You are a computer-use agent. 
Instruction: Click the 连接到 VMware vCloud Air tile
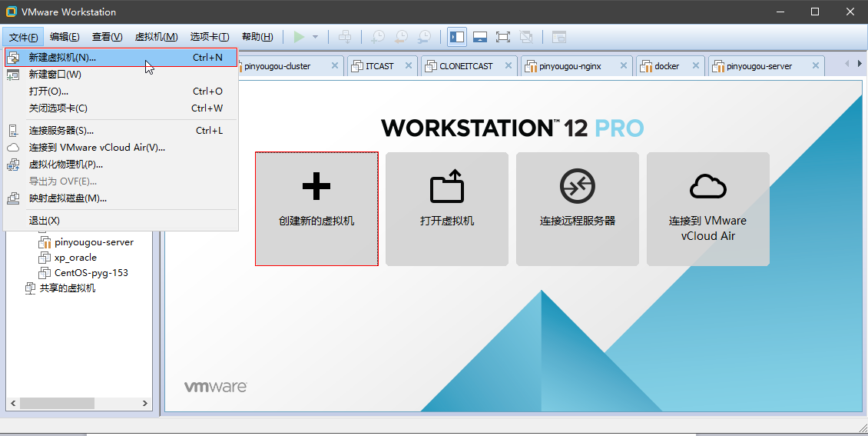tap(708, 209)
